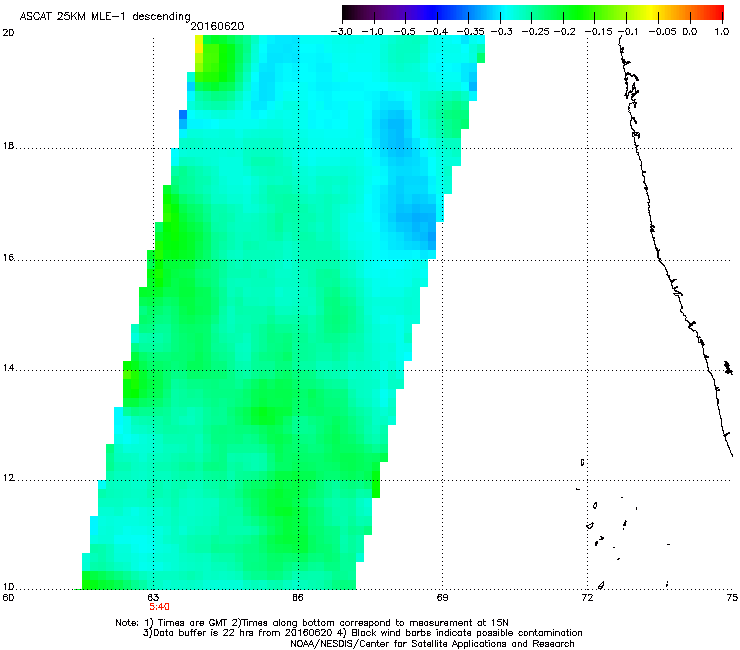Screen dimensions: 740x650
Task: Click the note line about Data buffer
Action: (362, 633)
